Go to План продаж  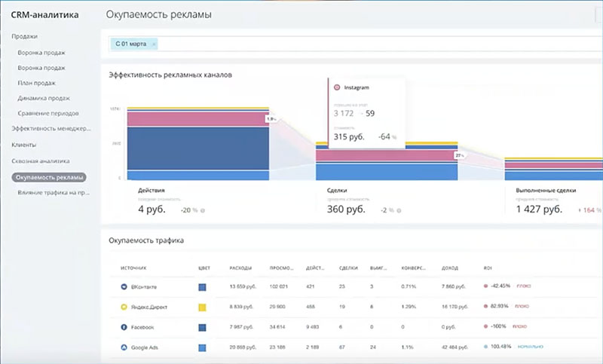(36, 83)
